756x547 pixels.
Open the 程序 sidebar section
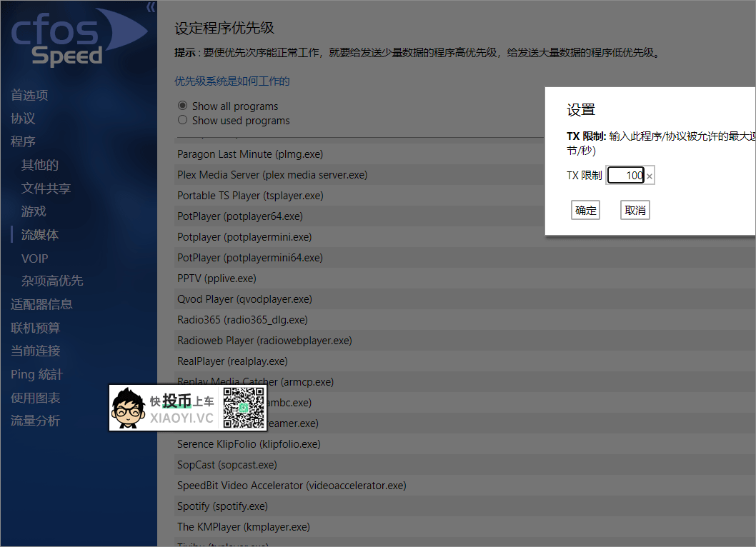[23, 141]
